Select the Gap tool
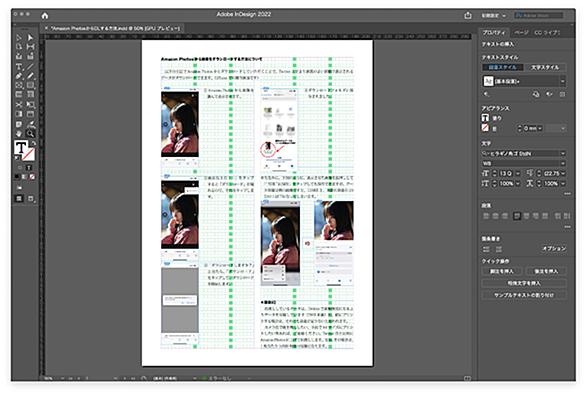This screenshot has width=586, height=394. [x=30, y=47]
